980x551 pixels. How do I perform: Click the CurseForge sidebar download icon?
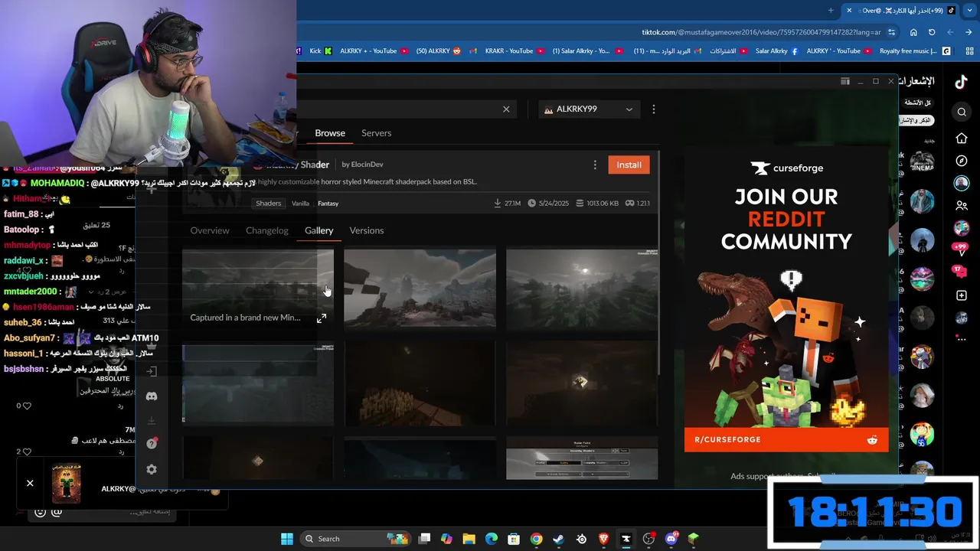point(152,420)
